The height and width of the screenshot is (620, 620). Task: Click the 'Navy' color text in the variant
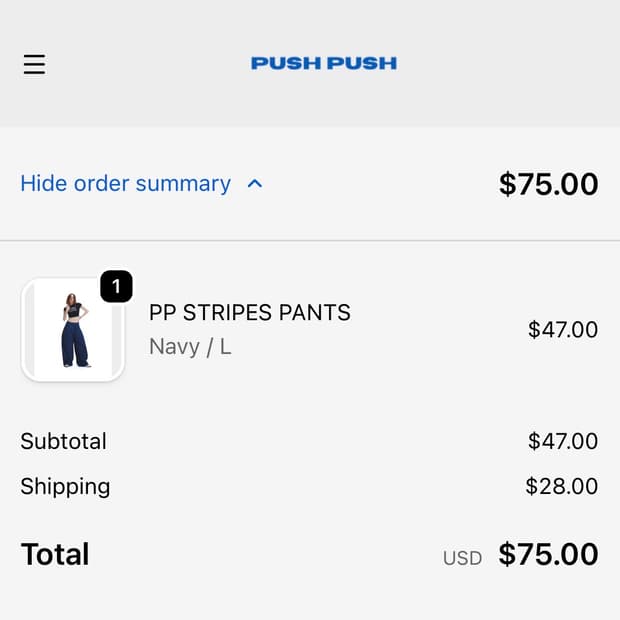click(x=174, y=347)
